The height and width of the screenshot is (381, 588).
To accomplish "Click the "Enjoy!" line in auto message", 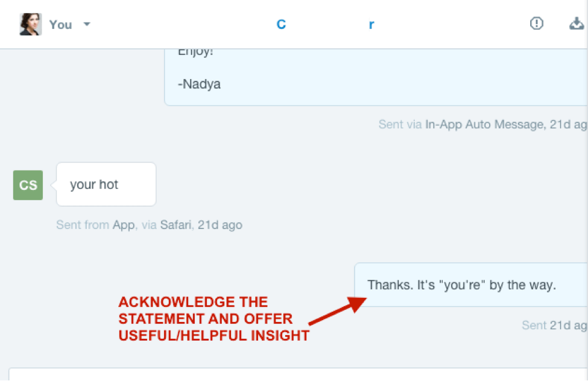I will click(195, 52).
